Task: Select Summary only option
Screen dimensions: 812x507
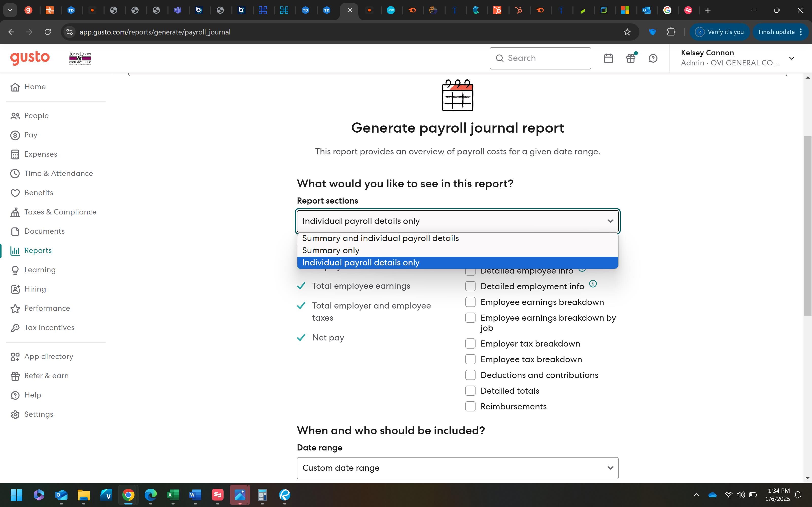Action: [330, 250]
